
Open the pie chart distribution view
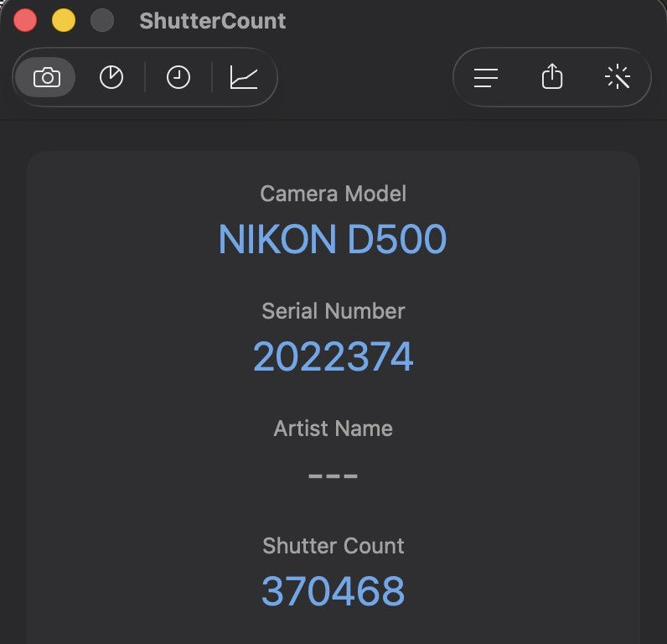[111, 77]
